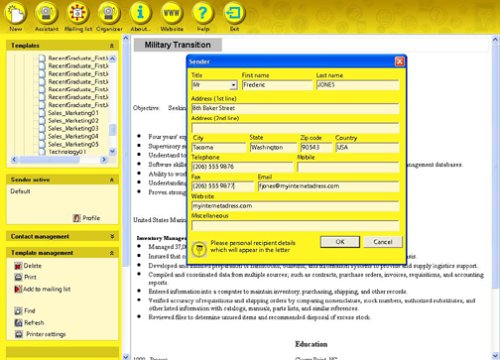
Task: Close the Sender dialog
Action: pos(399,61)
